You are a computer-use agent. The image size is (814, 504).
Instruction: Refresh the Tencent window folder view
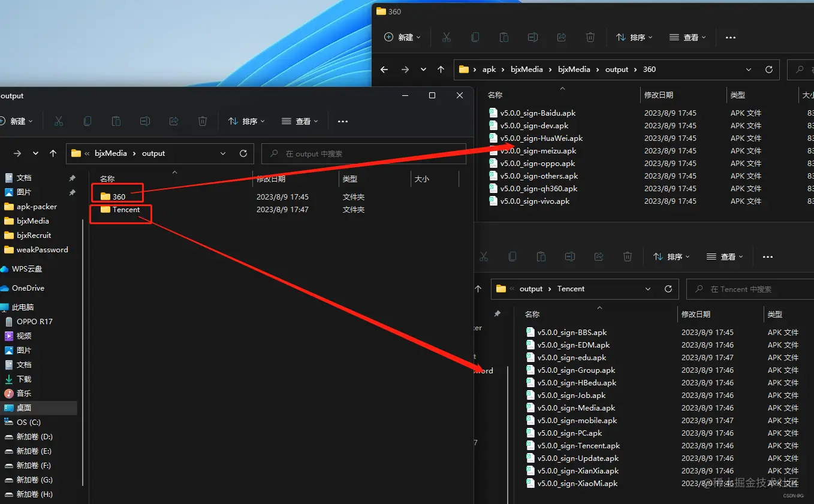(x=668, y=289)
